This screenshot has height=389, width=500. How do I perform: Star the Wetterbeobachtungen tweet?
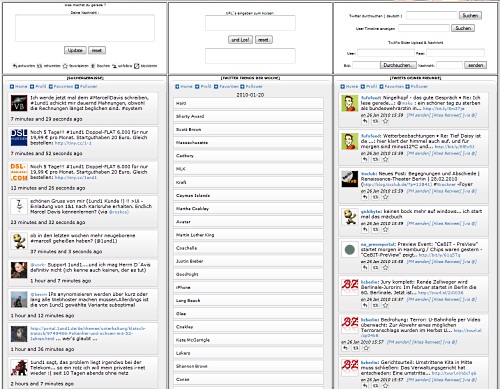pos(385,159)
